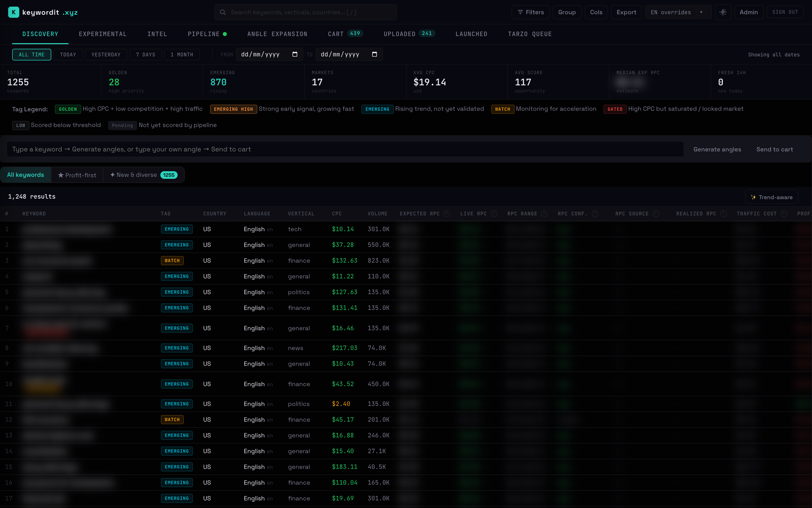This screenshot has width=812, height=508.
Task: Click the GOLDEN tag in the legend
Action: point(68,109)
